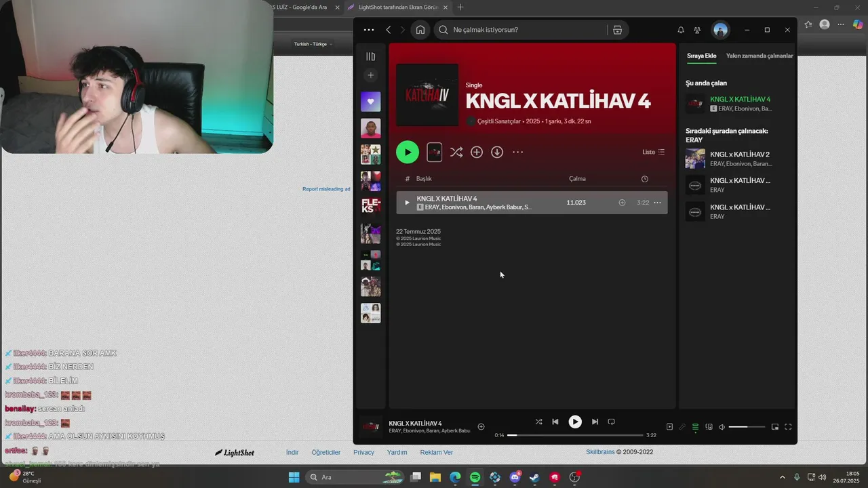The image size is (868, 488).
Task: Save the single with the plus circle icon
Action: pos(477,152)
